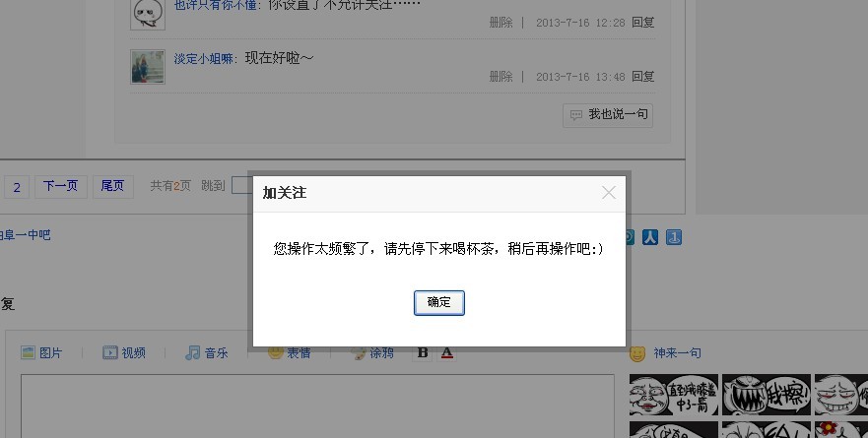Click 删除 on the 12:28 comment
The width and height of the screenshot is (868, 438).
point(501,22)
